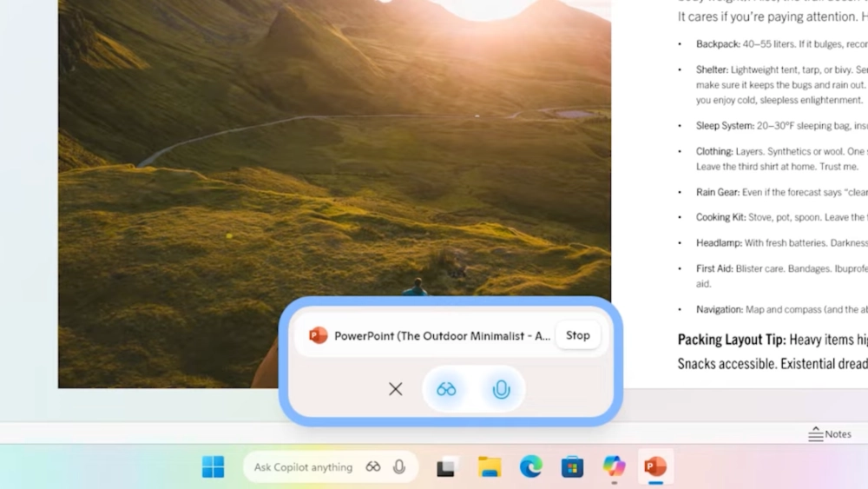Image resolution: width=868 pixels, height=489 pixels.
Task: Open the Copilot app from the taskbar
Action: [615, 467]
